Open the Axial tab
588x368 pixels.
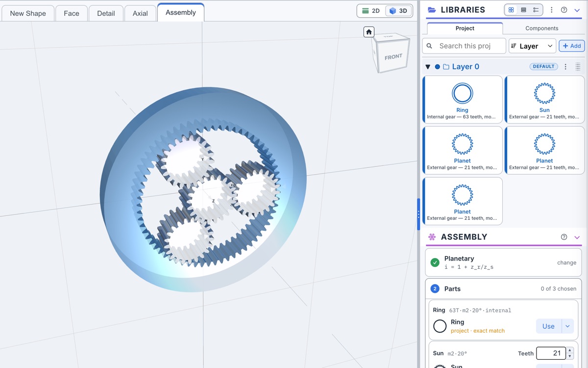click(140, 13)
